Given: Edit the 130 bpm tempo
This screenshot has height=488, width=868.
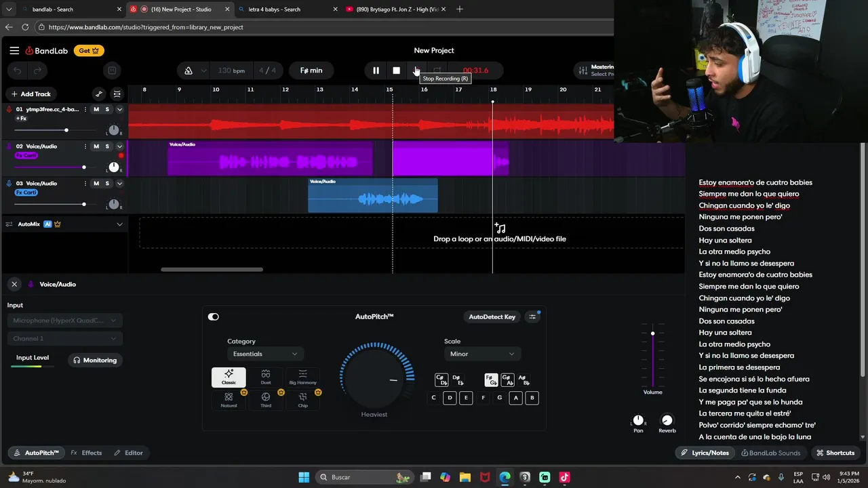Looking at the screenshot, I should coord(231,70).
